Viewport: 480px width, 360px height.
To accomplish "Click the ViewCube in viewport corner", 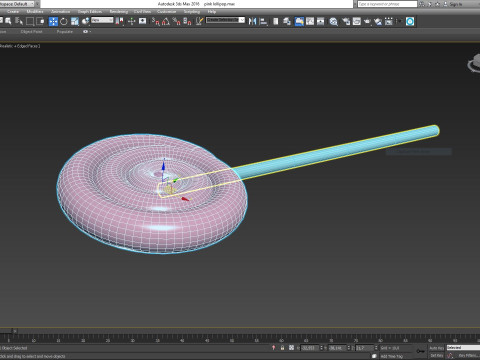I will pyautogui.click(x=474, y=63).
